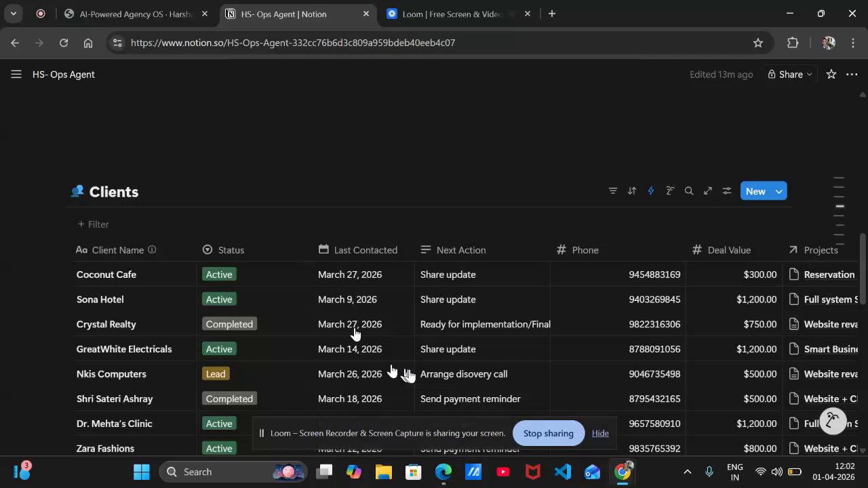Open the lightning-bolt automations for Clients
Screen dimensions: 868x488
point(651,191)
